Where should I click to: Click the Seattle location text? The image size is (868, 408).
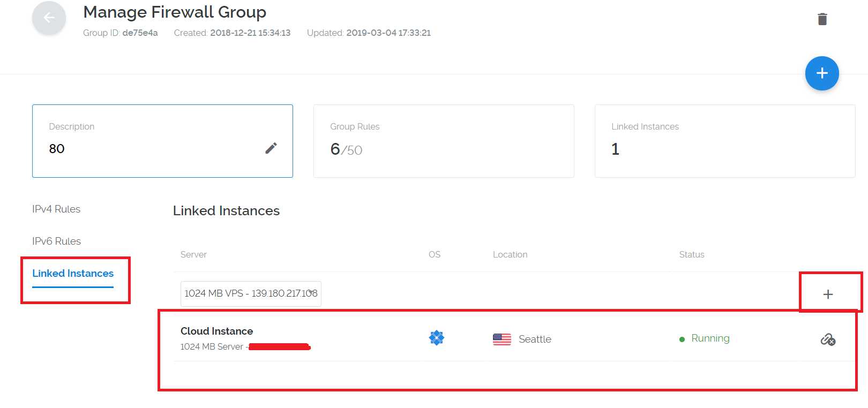click(535, 339)
